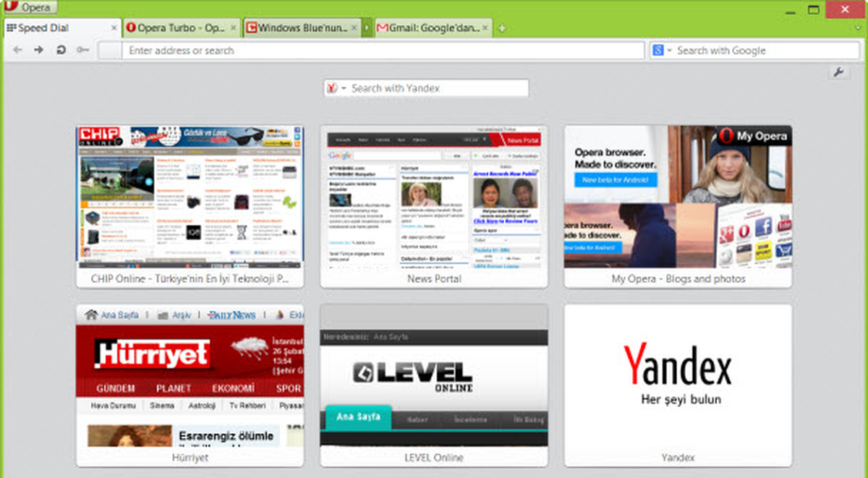
Task: Open a new tab with the plus button
Action: 502,28
